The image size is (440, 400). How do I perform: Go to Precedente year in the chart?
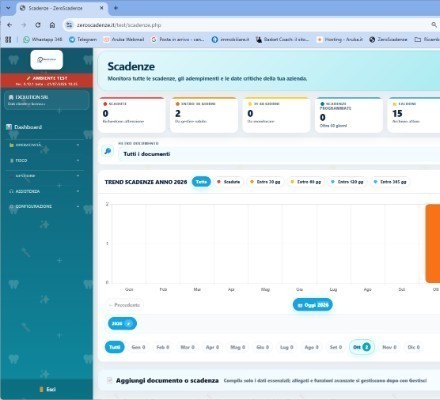tap(125, 305)
